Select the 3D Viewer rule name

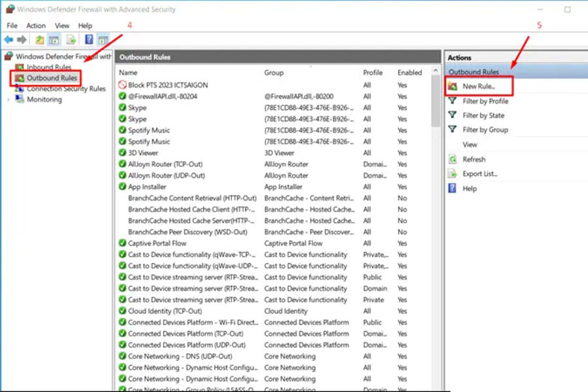(143, 153)
